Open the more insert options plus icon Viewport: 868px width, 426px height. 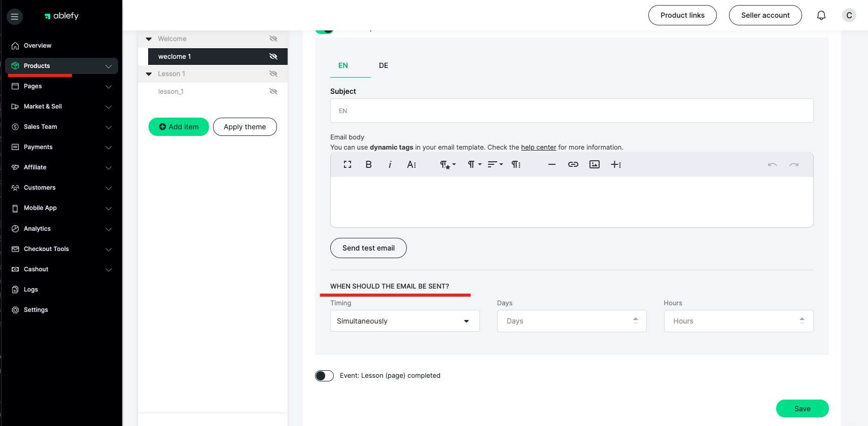pos(616,164)
